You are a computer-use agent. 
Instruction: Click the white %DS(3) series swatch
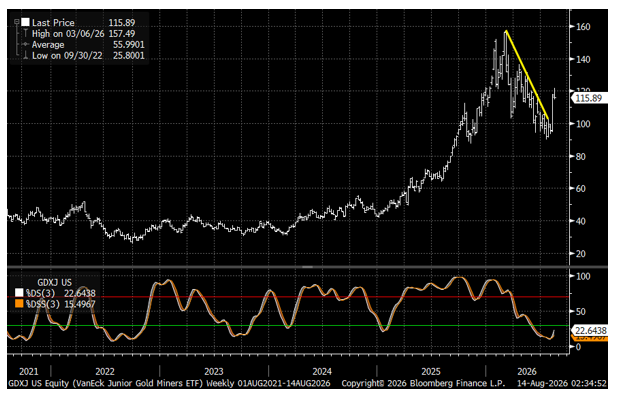19,293
